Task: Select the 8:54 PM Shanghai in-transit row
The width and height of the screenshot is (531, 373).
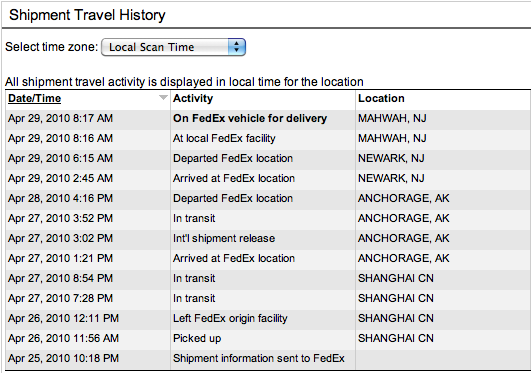Action: pos(268,278)
